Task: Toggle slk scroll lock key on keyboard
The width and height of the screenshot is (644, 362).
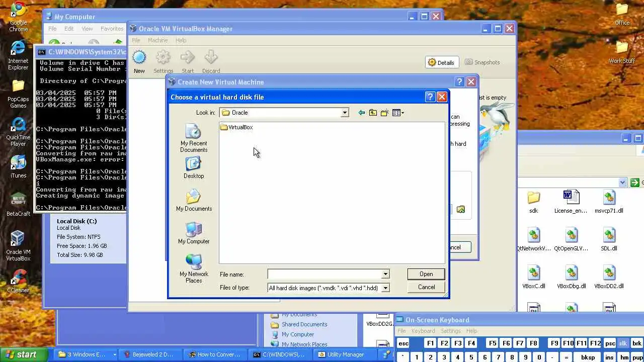Action: tap(623, 343)
